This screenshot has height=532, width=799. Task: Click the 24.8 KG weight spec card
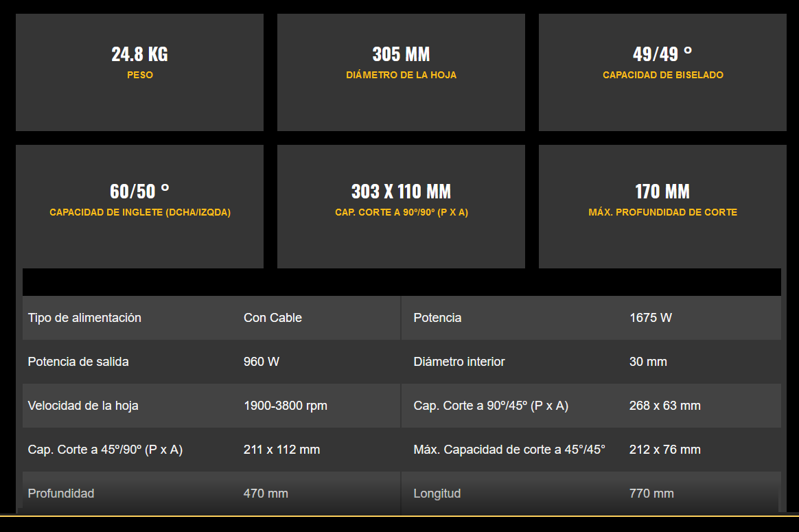coord(139,72)
